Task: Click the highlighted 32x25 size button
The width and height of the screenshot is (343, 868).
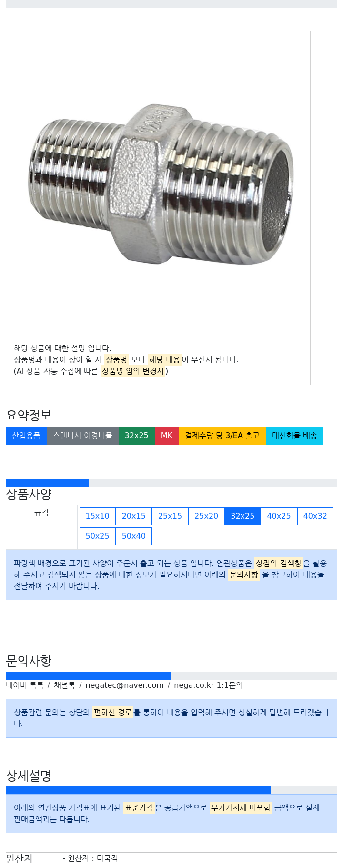Action: pos(242,516)
